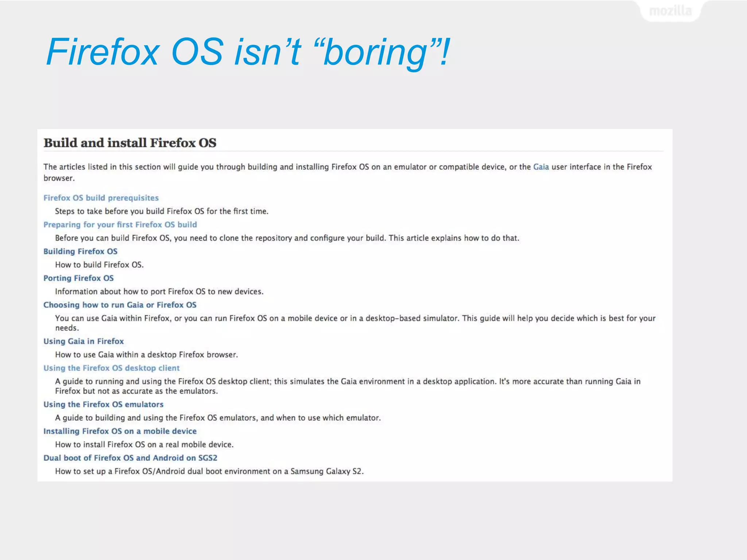Open 'Choosing how to run Gaia or Firefox OS'
The height and width of the screenshot is (560, 747).
(120, 305)
